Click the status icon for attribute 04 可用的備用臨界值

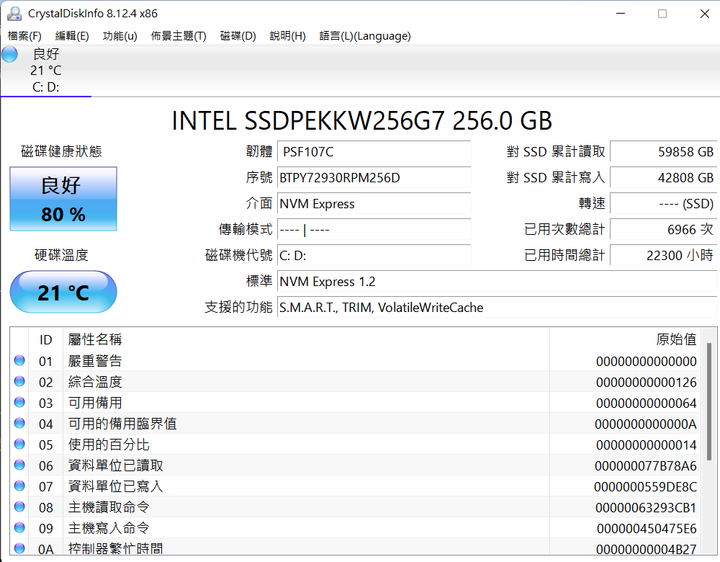point(19,423)
